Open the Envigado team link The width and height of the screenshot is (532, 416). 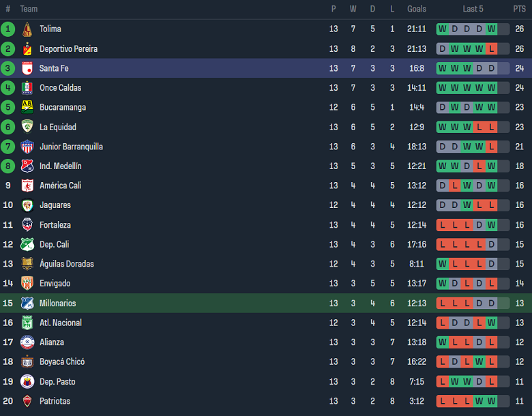pyautogui.click(x=55, y=284)
